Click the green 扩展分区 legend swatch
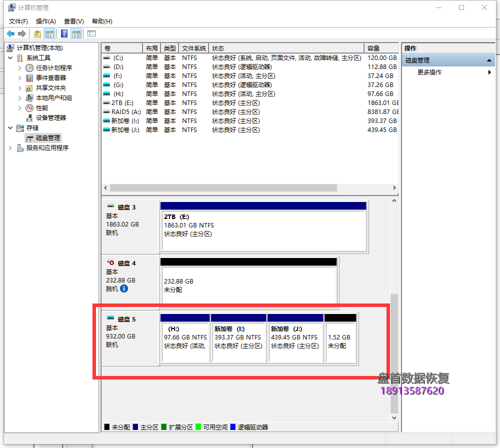Image resolution: width=500 pixels, height=448 pixels. coord(164,427)
